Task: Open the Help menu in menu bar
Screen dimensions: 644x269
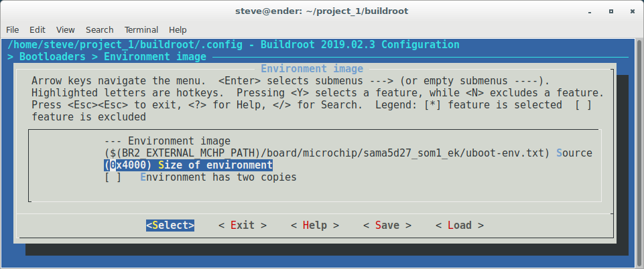Action: click(178, 30)
